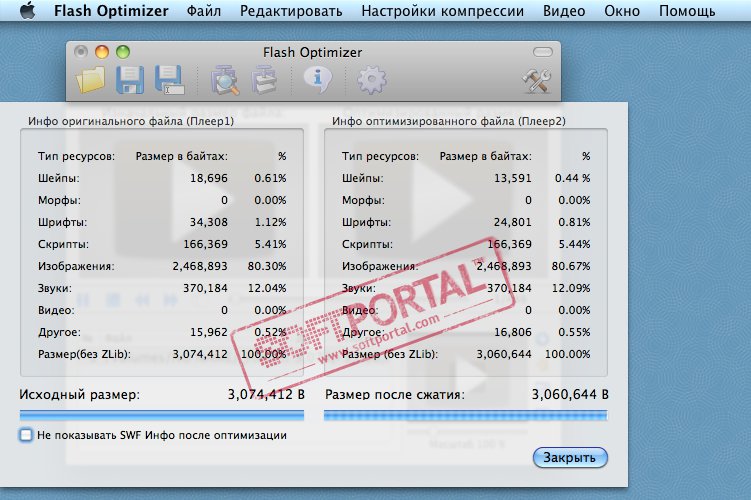This screenshot has width=751, height=500.
Task: Click the Размер после сжатия progress bar
Action: (466, 415)
